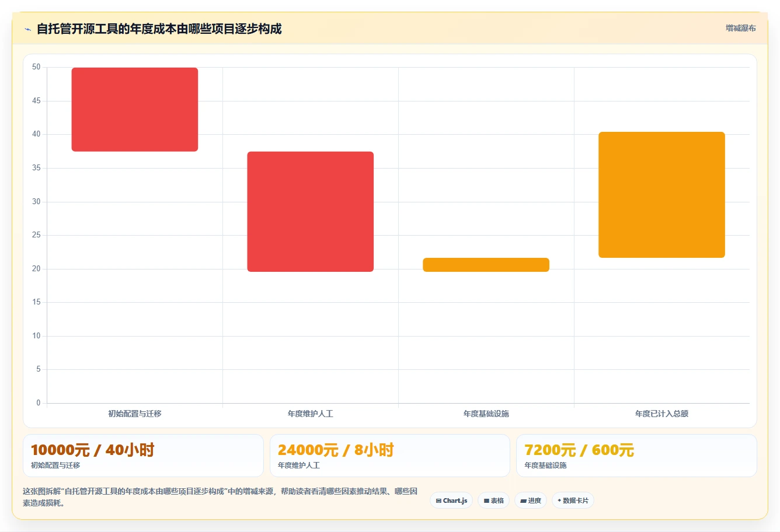780x532 pixels.
Task: Select the red 年度维护人工 waterfall bar
Action: 311,212
